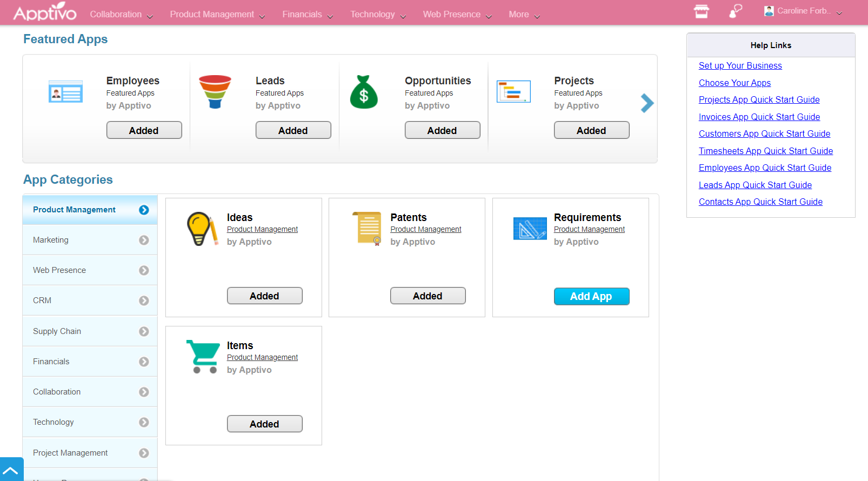Screen dimensions: 868x481
Task: Click arrow icon beside Collaboration category
Action: coord(144,392)
